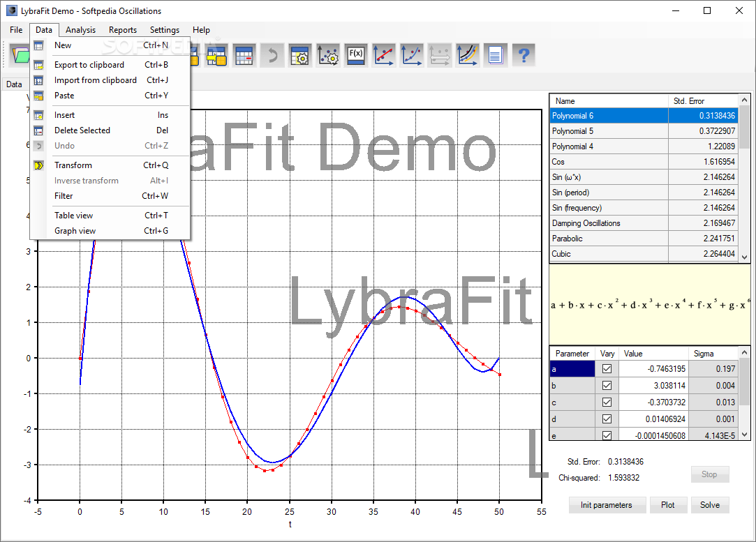Viewport: 756px width, 542px height.
Task: Click the LybraFit title bar app icon
Action: pyautogui.click(x=12, y=10)
